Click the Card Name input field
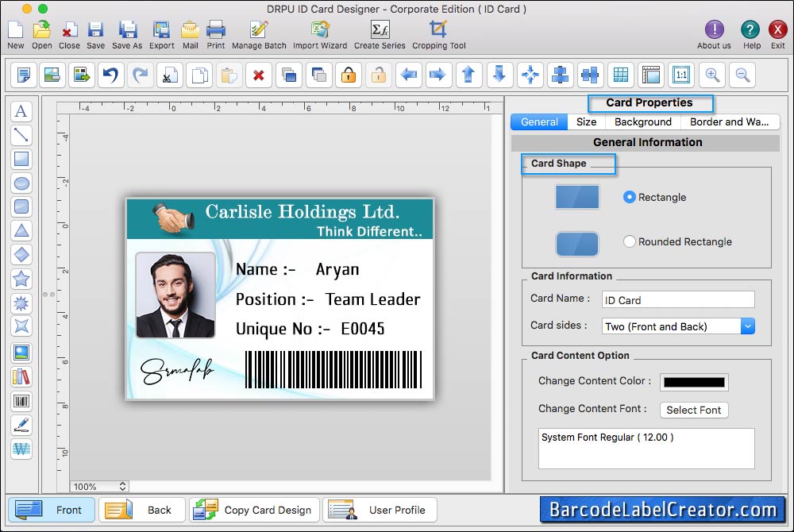This screenshot has height=532, width=794. tap(678, 299)
